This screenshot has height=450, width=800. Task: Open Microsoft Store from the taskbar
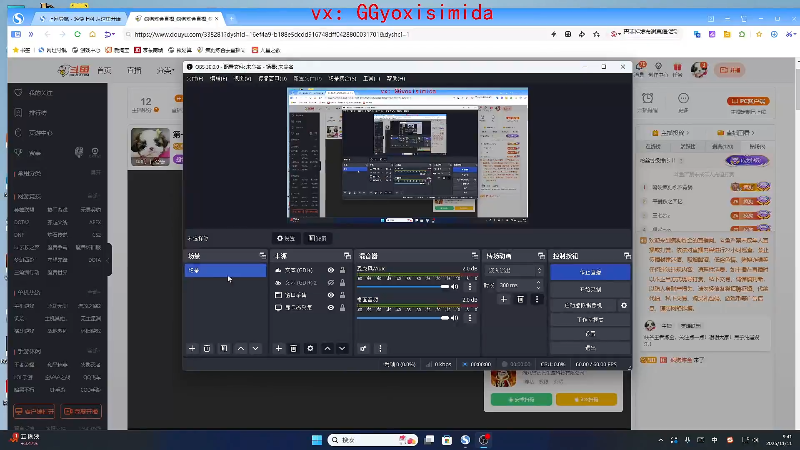tap(447, 440)
